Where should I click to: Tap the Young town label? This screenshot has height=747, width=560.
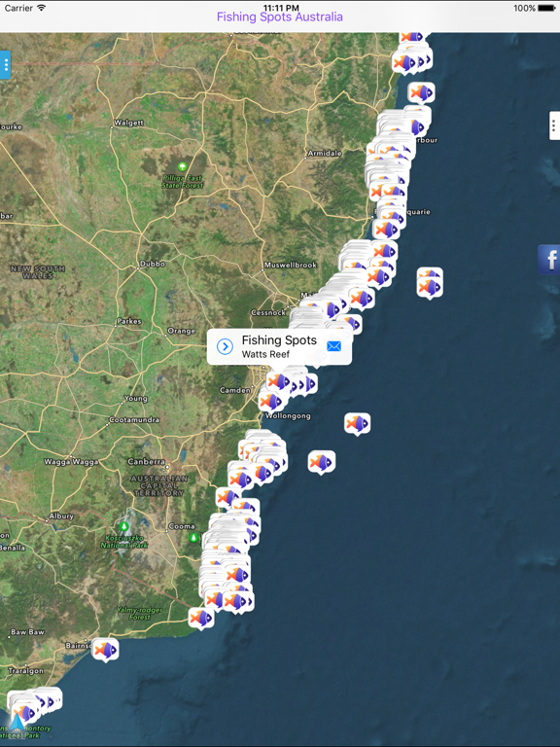(136, 398)
